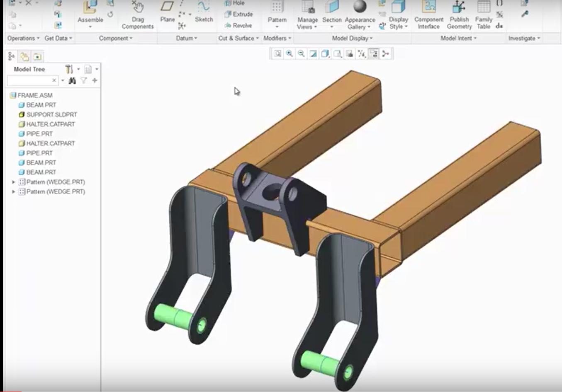Click the Repaint icon in graphics toolbar

click(313, 53)
